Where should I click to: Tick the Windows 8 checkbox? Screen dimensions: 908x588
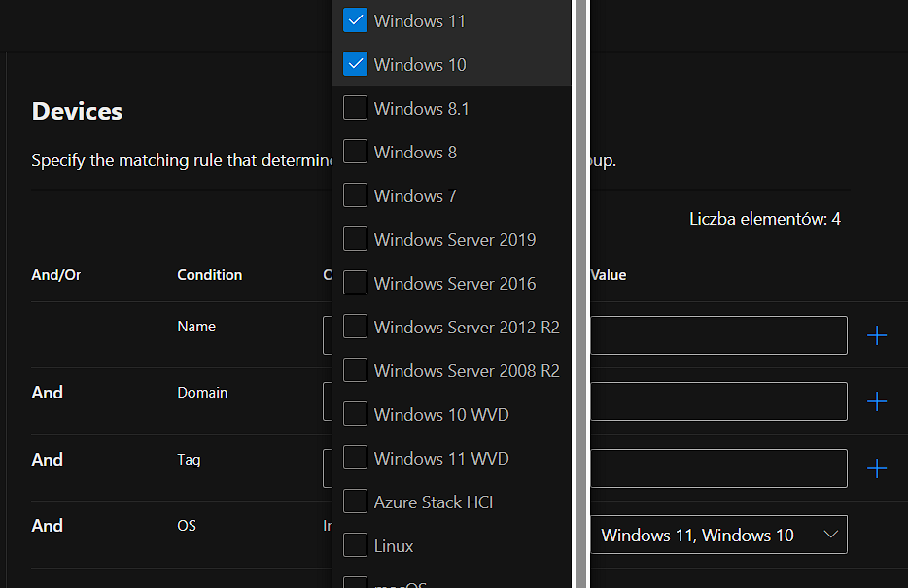[x=356, y=152]
